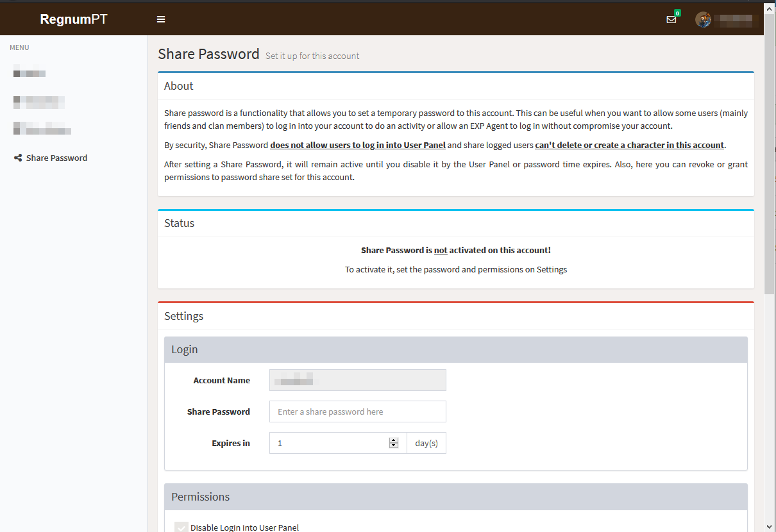Click the day(s) unit label

tap(426, 443)
